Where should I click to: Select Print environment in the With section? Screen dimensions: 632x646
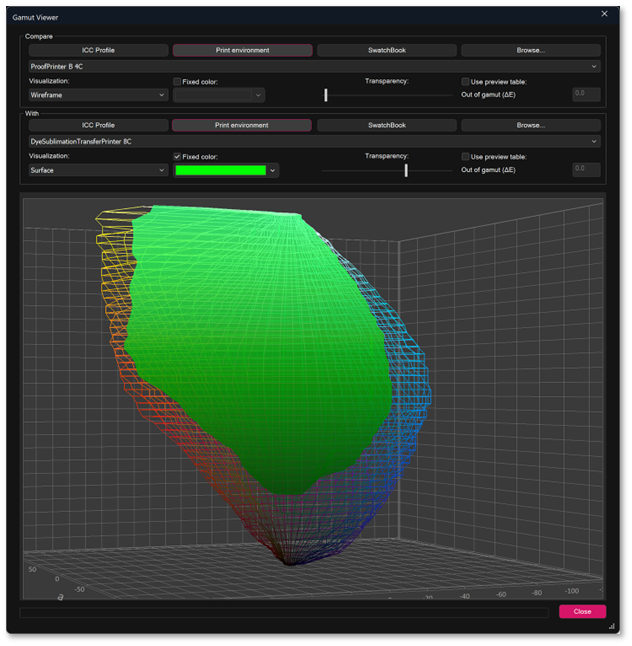tap(242, 126)
